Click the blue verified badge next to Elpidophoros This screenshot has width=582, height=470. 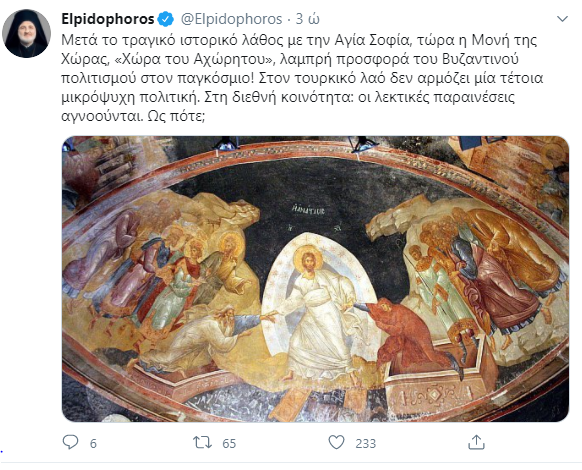click(x=166, y=19)
